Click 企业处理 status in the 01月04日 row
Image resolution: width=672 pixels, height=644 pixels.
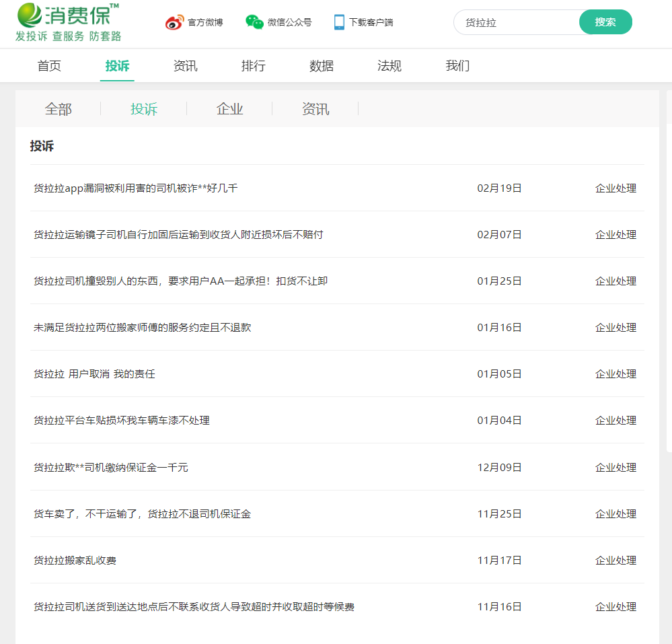click(615, 421)
